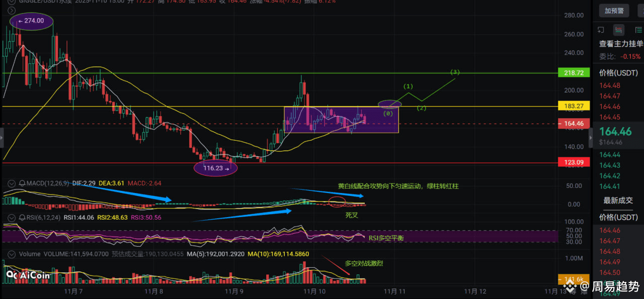Open 查看主力挂单 main orders link
This screenshot has width=644, height=299.
point(621,44)
